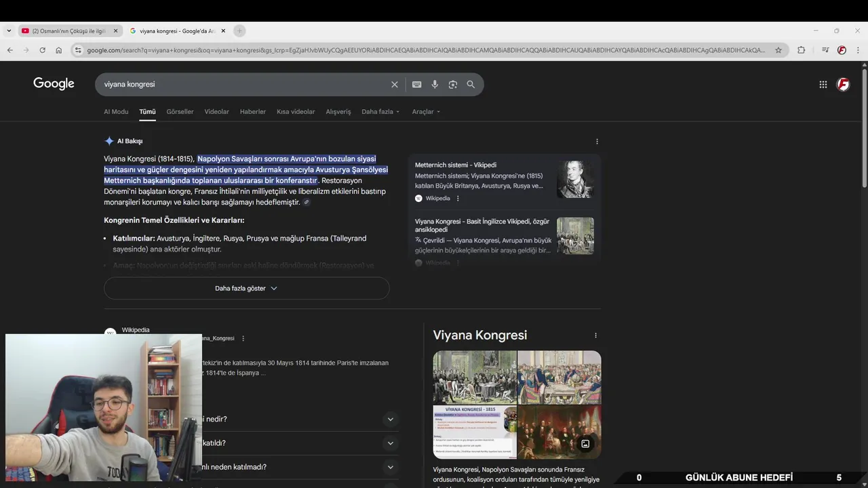Image resolution: width=868 pixels, height=488 pixels.
Task: Click the 'Kongrenin Temel Özellikleri ve Kararları' heading
Action: (x=174, y=220)
